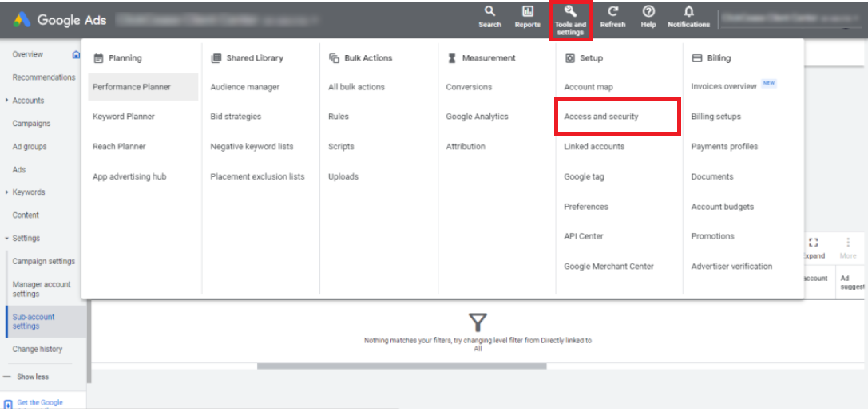Open Google Merchant Center
The width and height of the screenshot is (868, 411).
[x=608, y=266]
